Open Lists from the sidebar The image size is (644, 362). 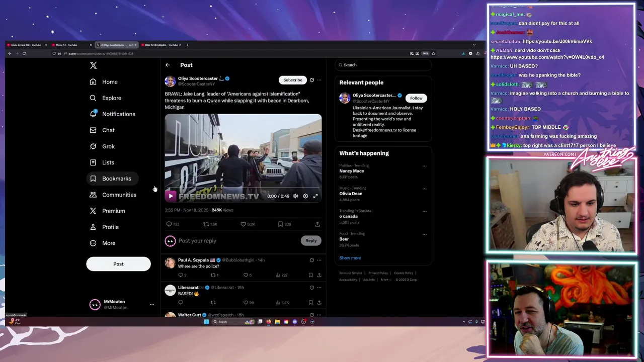tap(102, 162)
